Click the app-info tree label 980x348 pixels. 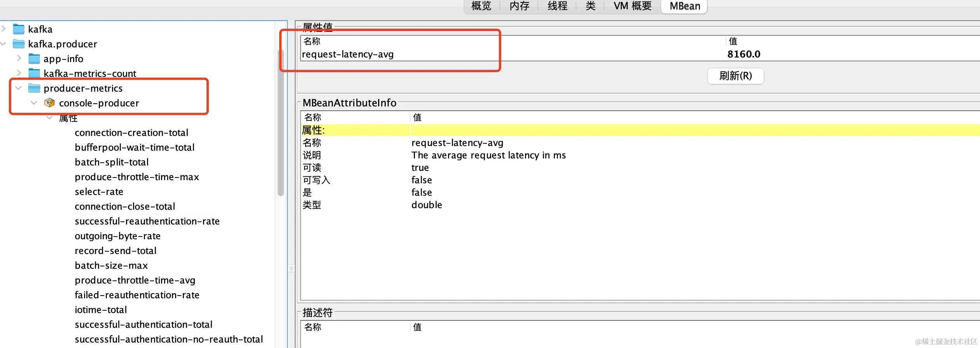(x=63, y=59)
